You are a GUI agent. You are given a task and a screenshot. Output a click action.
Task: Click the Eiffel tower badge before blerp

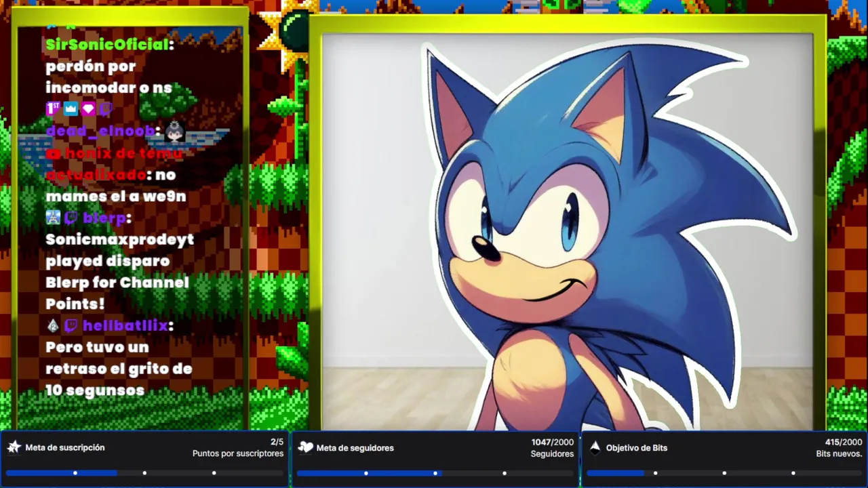pyautogui.click(x=53, y=218)
